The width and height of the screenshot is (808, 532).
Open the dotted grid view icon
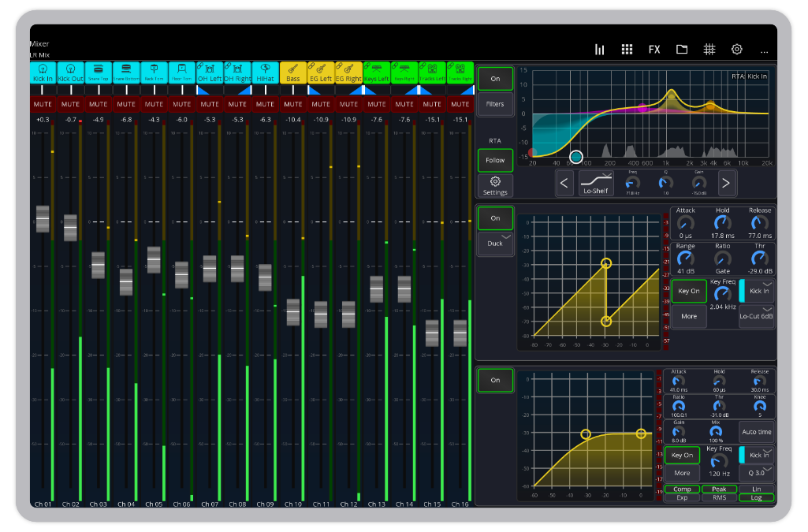(627, 49)
